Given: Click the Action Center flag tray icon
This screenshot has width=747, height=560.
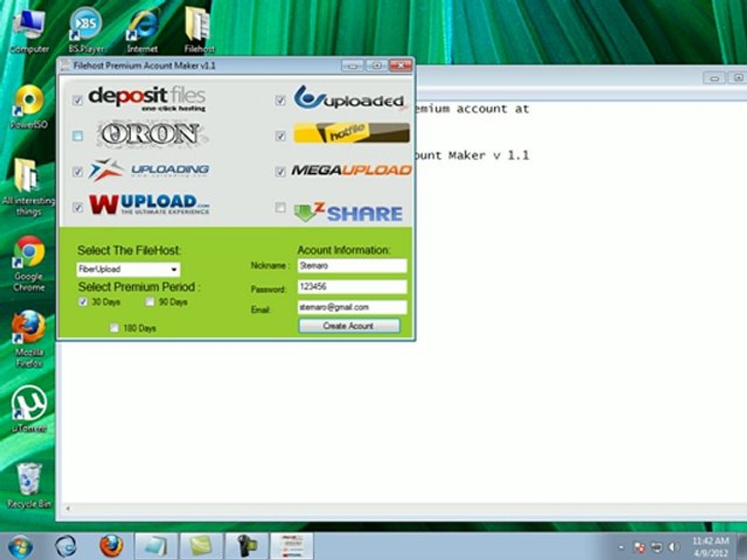Looking at the screenshot, I should [640, 547].
